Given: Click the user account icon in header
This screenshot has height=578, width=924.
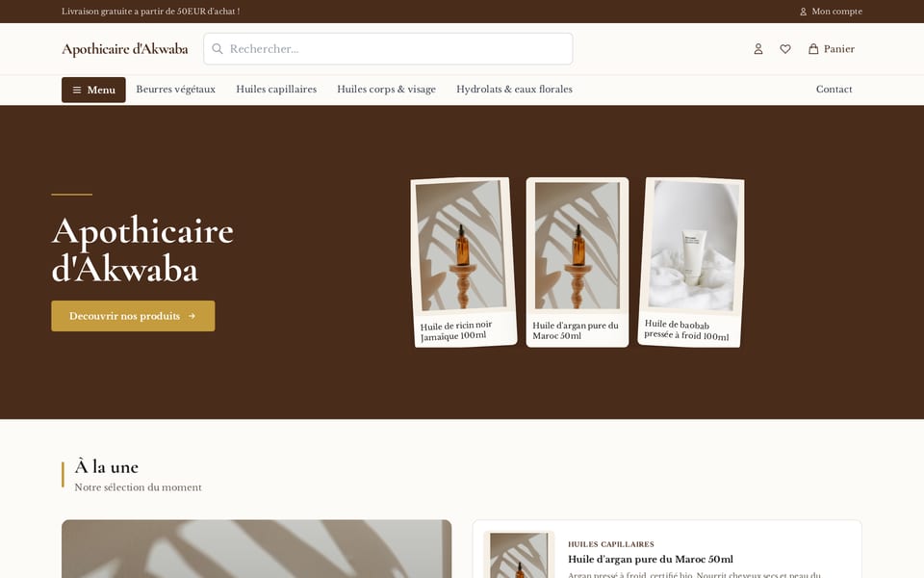Looking at the screenshot, I should 757,49.
